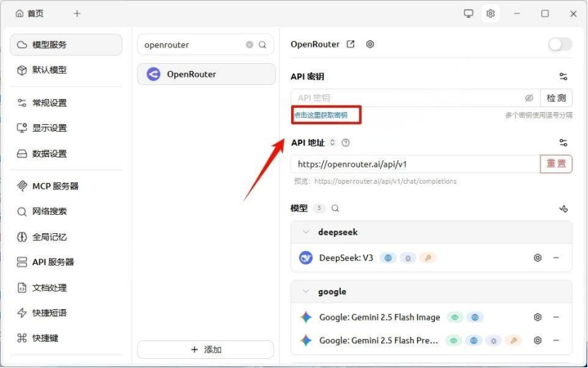Viewport: 588px width, 368px height.
Task: Click the preview URL chat/completions text
Action: (x=385, y=182)
